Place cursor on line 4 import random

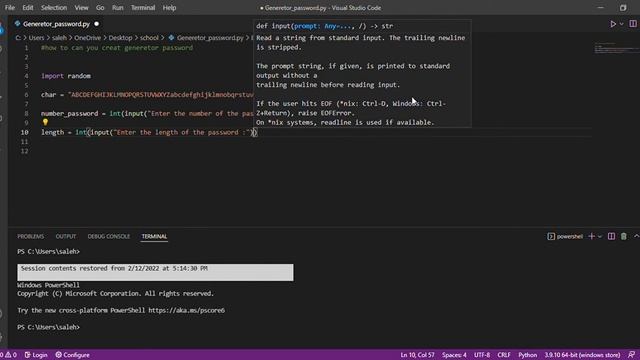pos(66,76)
